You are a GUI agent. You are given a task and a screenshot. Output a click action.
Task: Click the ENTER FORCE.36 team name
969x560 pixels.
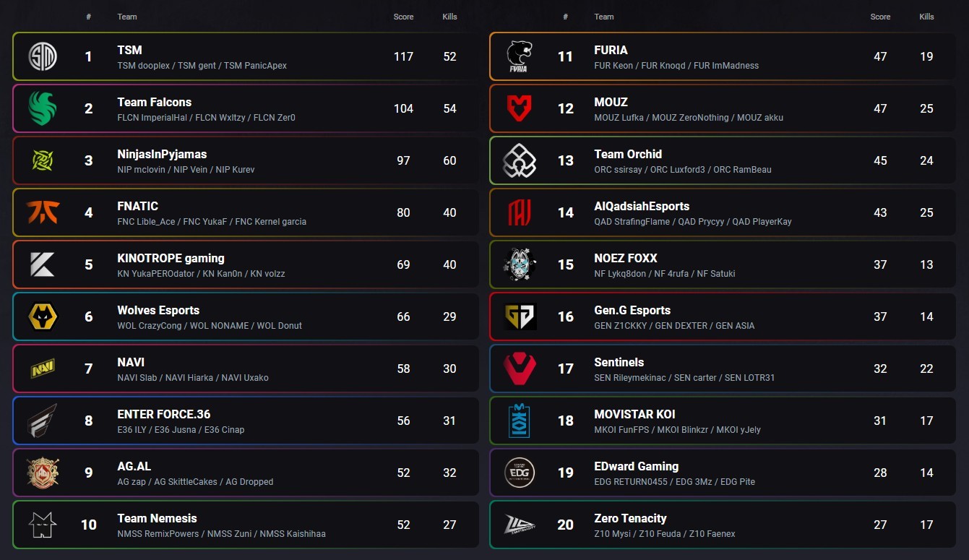click(164, 414)
